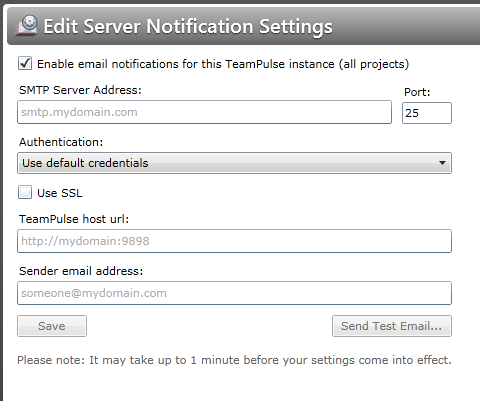Click the Port number field
Viewport: 480px width, 401px height.
pos(427,113)
